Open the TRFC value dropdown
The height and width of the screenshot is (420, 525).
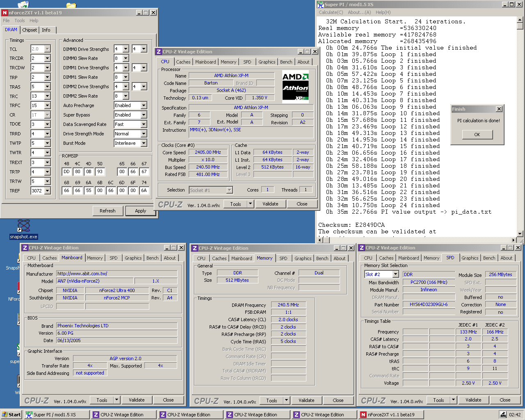point(48,105)
